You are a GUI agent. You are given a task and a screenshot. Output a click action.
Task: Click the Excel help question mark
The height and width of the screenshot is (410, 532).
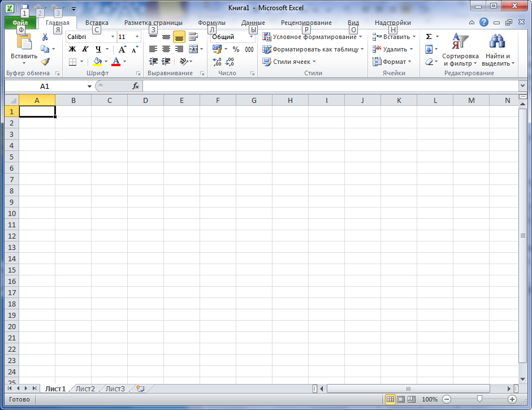pyautogui.click(x=484, y=23)
